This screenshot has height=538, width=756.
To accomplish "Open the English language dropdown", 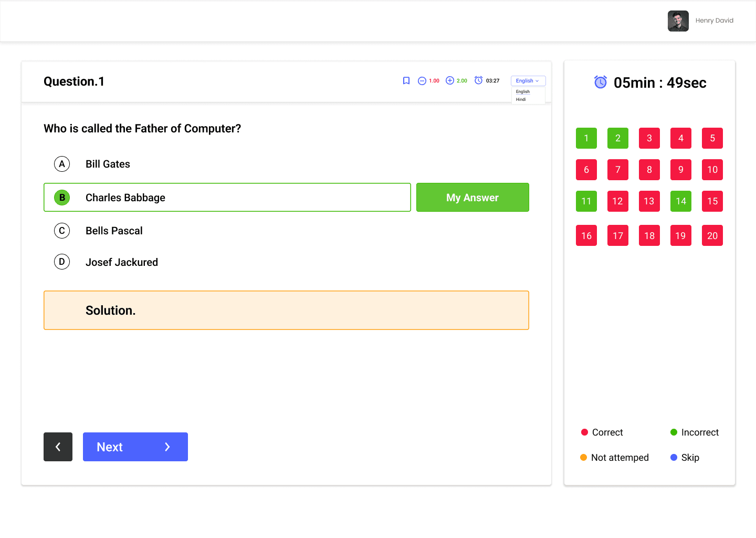I will 528,81.
